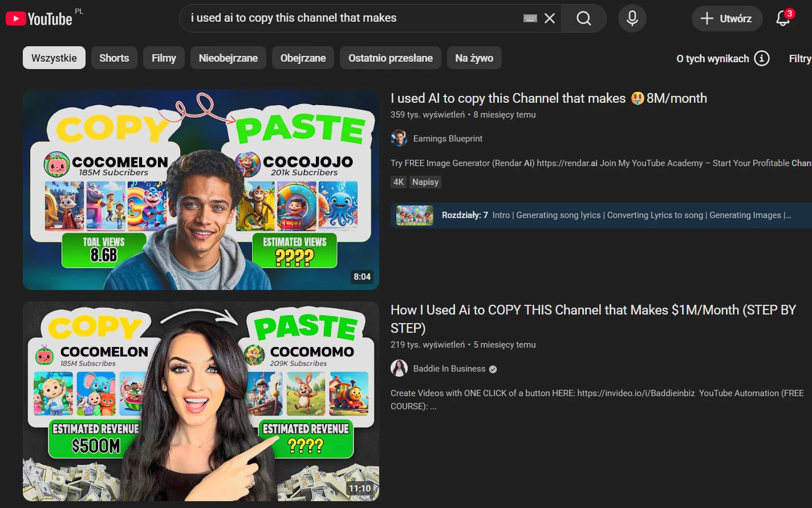
Task: Open the notifications bell
Action: pos(783,18)
